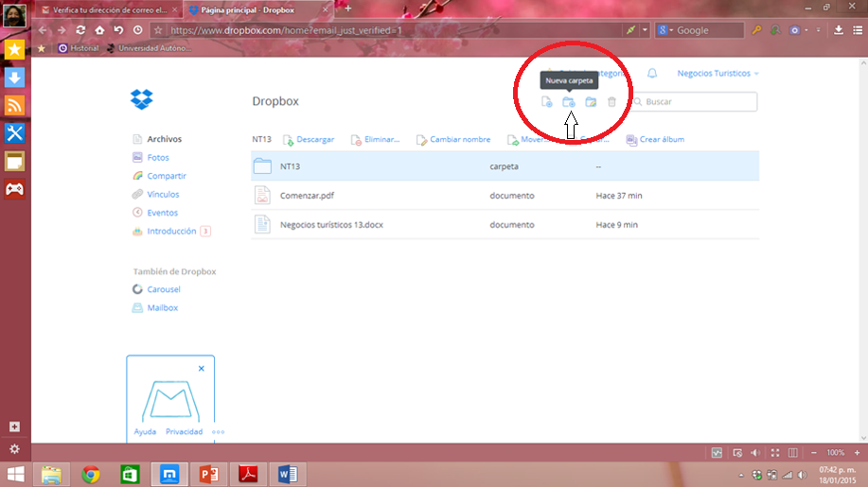Open the Favorites star in the browser sidebar
The height and width of the screenshot is (487, 868).
tap(14, 50)
